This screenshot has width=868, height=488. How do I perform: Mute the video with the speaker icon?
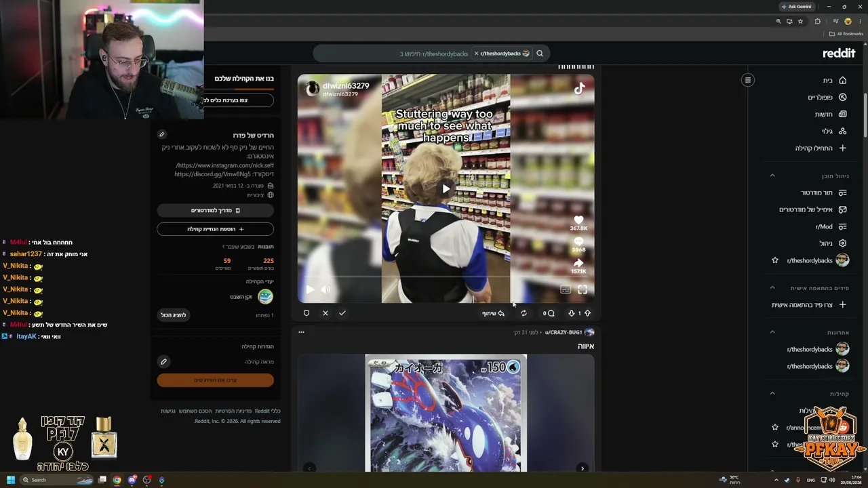tap(325, 289)
